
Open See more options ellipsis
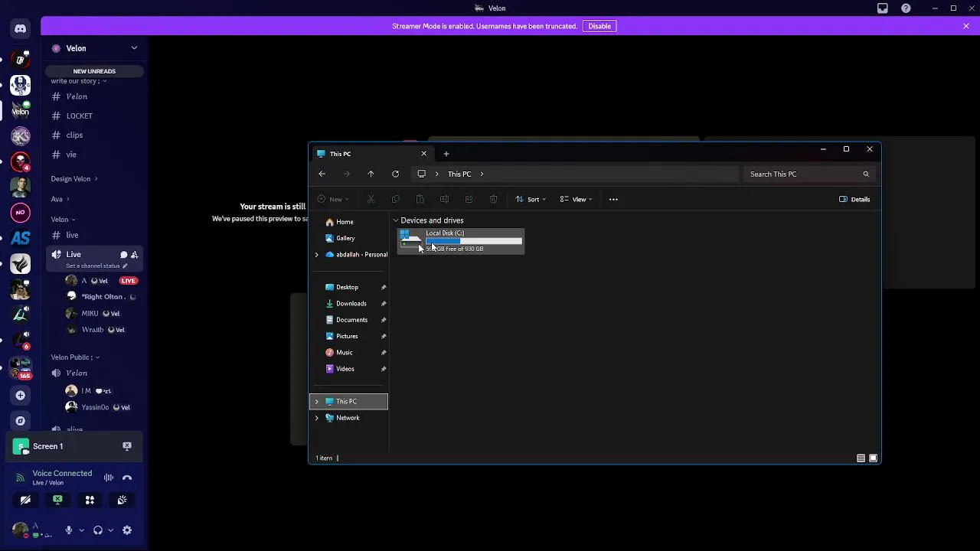pyautogui.click(x=613, y=200)
